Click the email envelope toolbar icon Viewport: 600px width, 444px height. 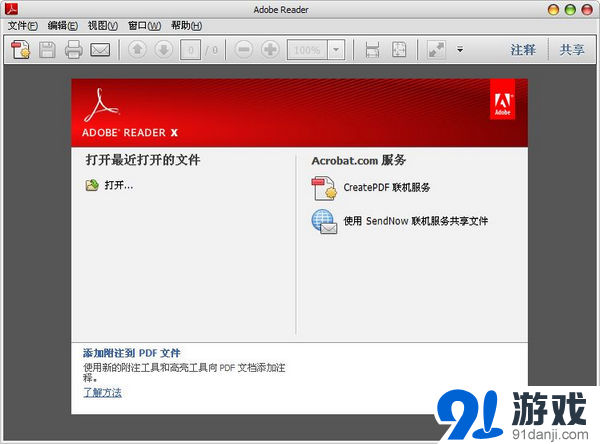(100, 50)
